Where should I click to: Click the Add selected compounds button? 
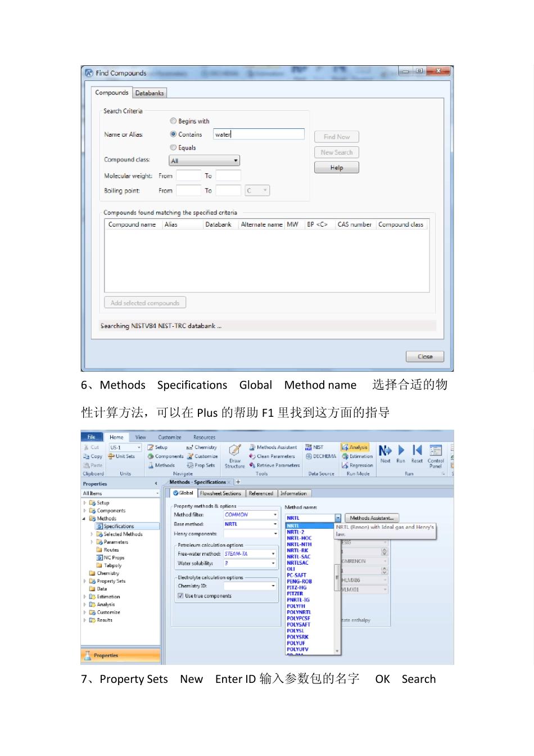pos(145,303)
